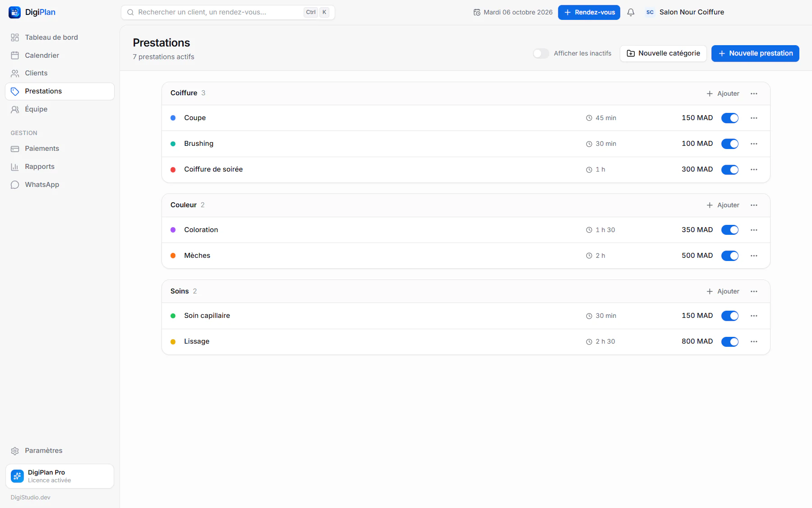The width and height of the screenshot is (812, 508).
Task: Click the DigiStudio.dev footer link
Action: [x=31, y=497]
